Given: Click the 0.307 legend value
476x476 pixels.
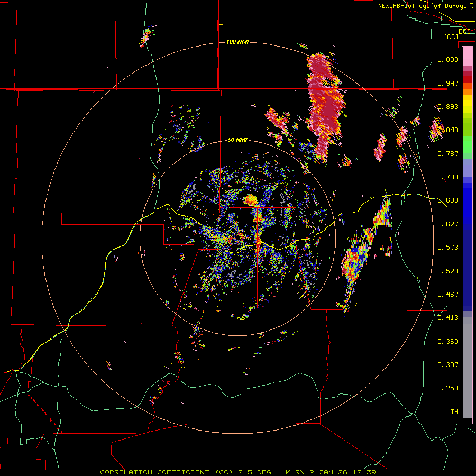Looking at the screenshot, I should click(448, 365).
